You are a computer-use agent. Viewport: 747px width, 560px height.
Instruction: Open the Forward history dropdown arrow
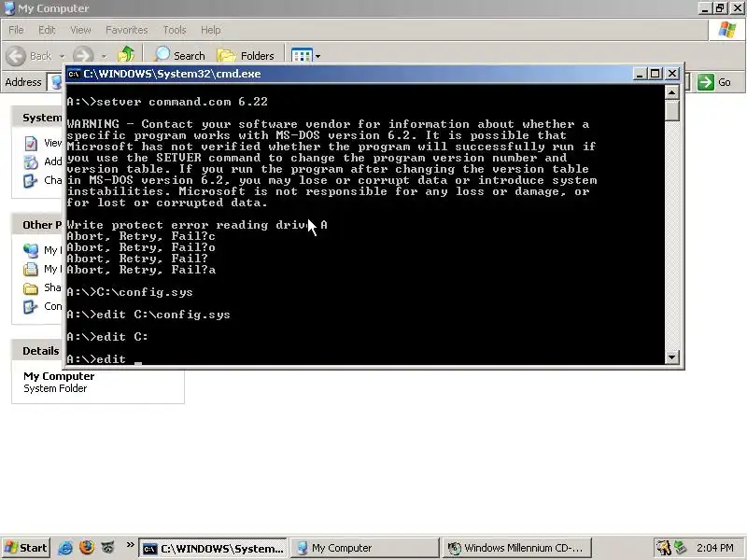[105, 56]
